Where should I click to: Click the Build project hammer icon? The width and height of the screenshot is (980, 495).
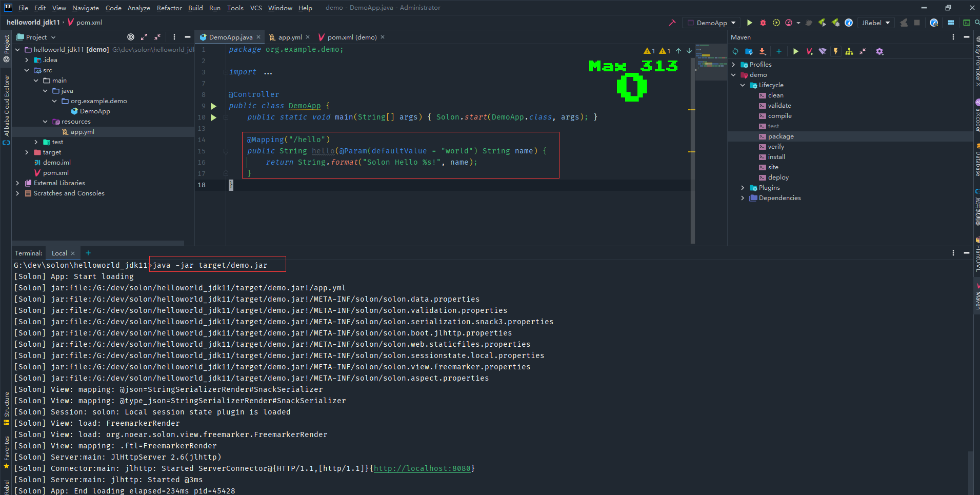pyautogui.click(x=672, y=23)
